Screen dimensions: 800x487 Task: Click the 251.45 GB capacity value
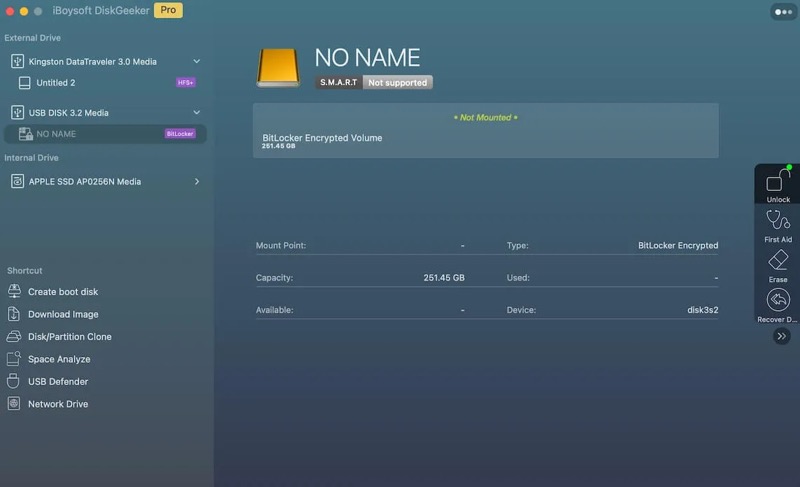[444, 278]
